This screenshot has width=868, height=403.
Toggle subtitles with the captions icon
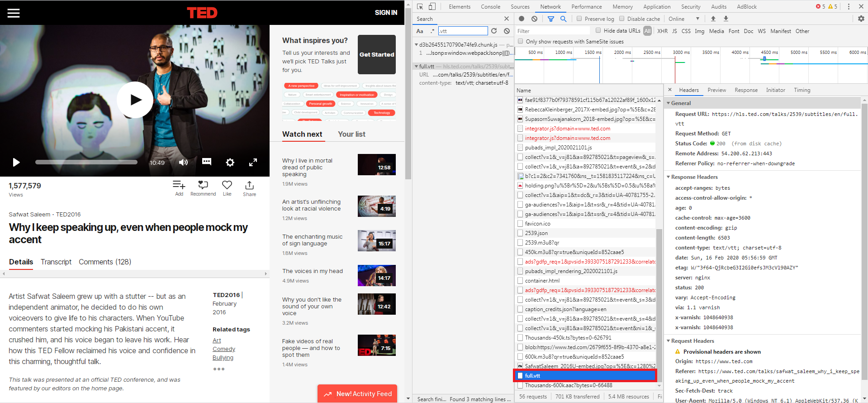207,162
